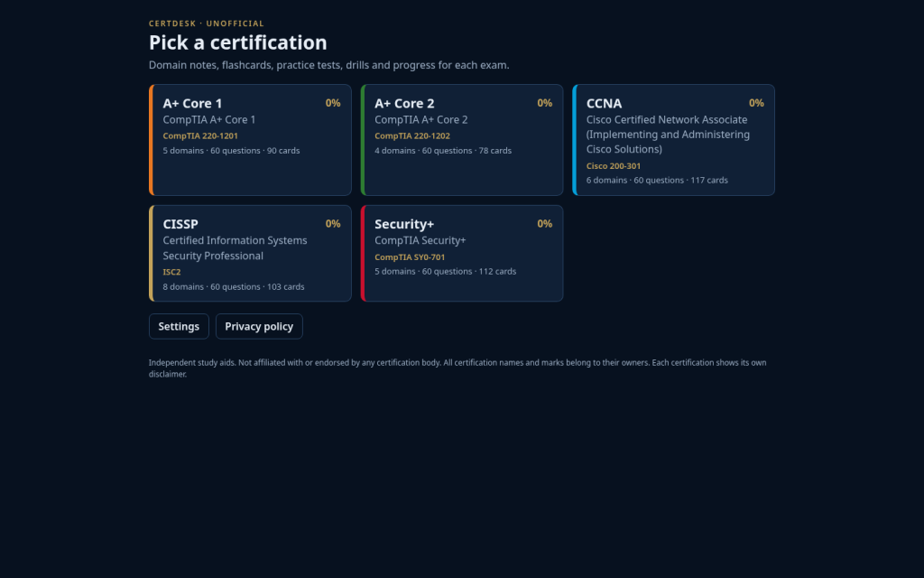Click '4 domains · 60 questions · 78 cards'
The width and height of the screenshot is (924, 578).
[443, 151]
